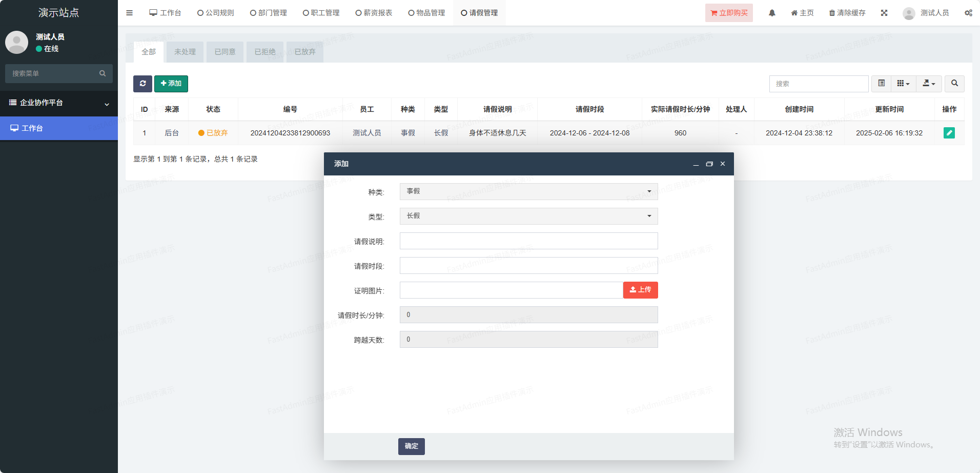Maximize the 添加 dialog window
Screen dimensions: 980x473
tap(709, 164)
